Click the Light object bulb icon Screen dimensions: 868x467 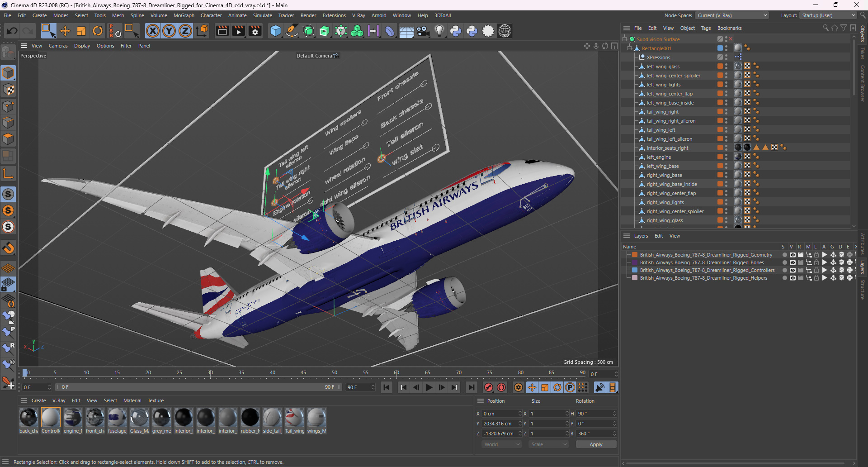point(439,31)
